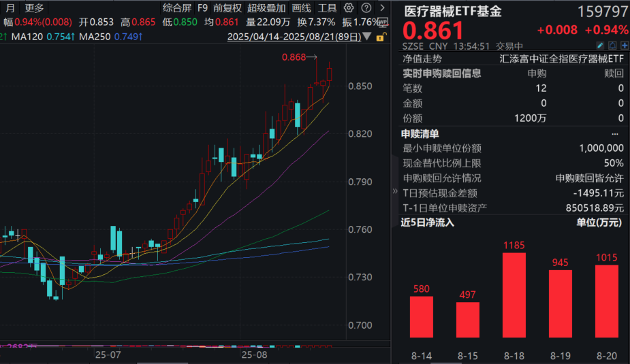This screenshot has height=364, width=630.
Task: Toggle 超级叠加 overlay on chart
Action: tap(266, 8)
